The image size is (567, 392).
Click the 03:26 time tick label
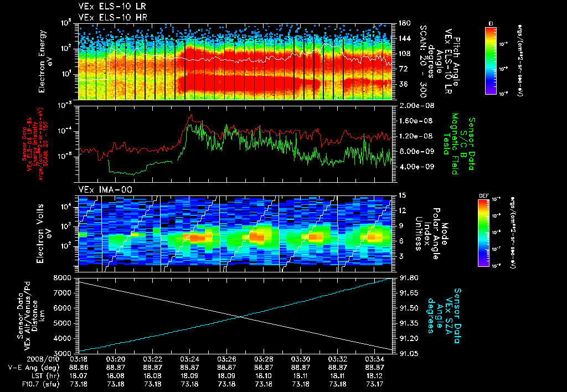pyautogui.click(x=226, y=360)
